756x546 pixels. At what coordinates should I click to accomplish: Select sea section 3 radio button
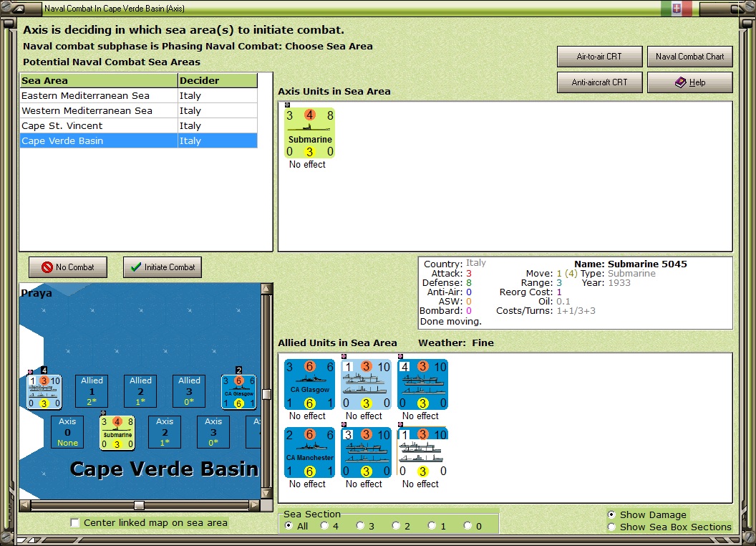click(360, 526)
